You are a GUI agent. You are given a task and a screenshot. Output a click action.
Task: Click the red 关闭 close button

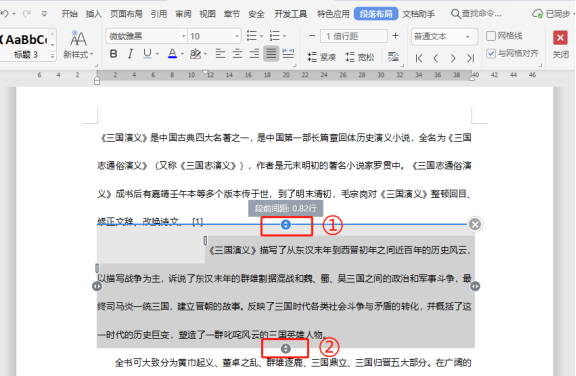(561, 38)
